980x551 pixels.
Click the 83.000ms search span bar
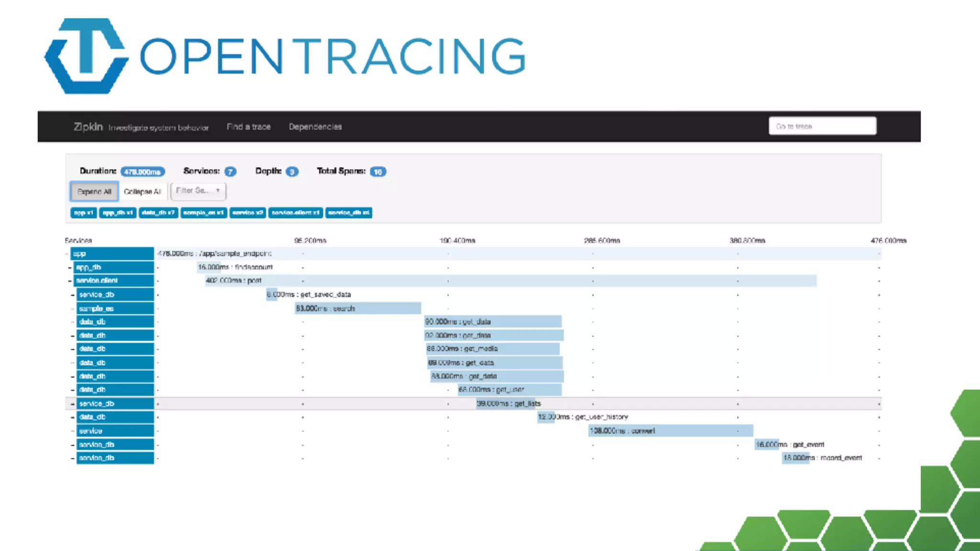[357, 309]
